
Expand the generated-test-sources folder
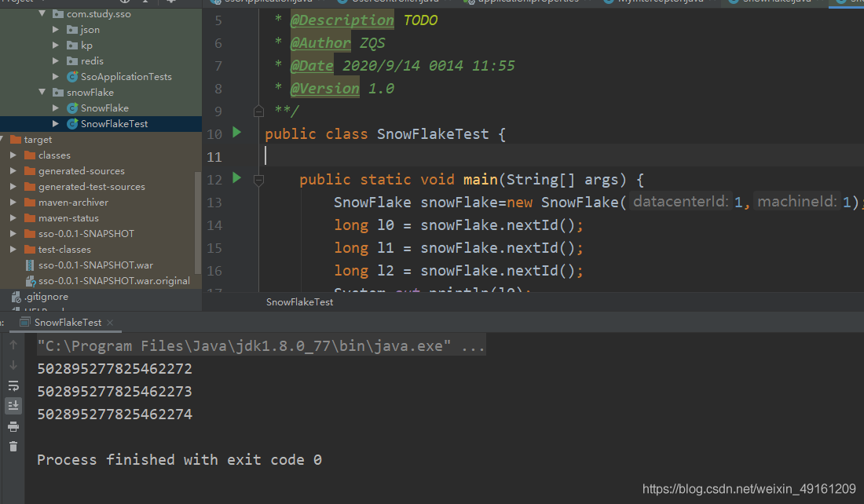coord(13,187)
